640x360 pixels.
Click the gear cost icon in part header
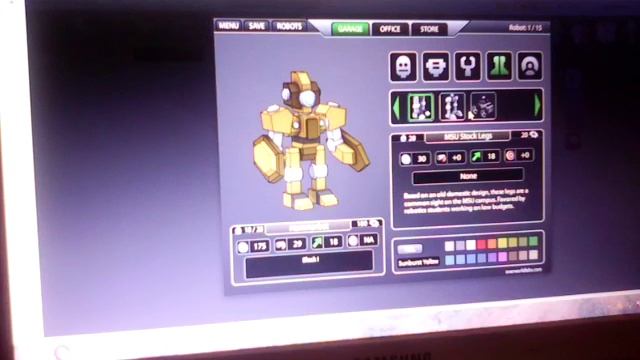533,134
